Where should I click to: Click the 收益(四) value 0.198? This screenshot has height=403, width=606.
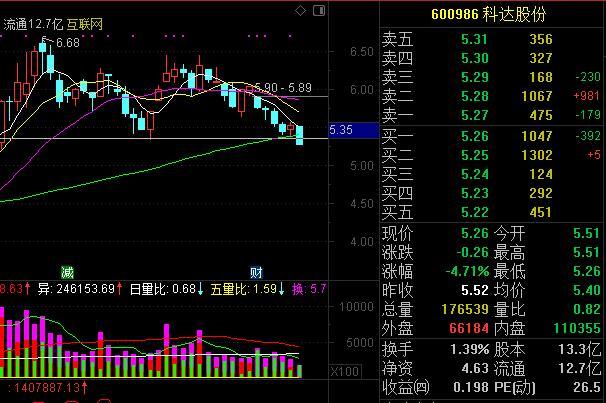[471, 387]
